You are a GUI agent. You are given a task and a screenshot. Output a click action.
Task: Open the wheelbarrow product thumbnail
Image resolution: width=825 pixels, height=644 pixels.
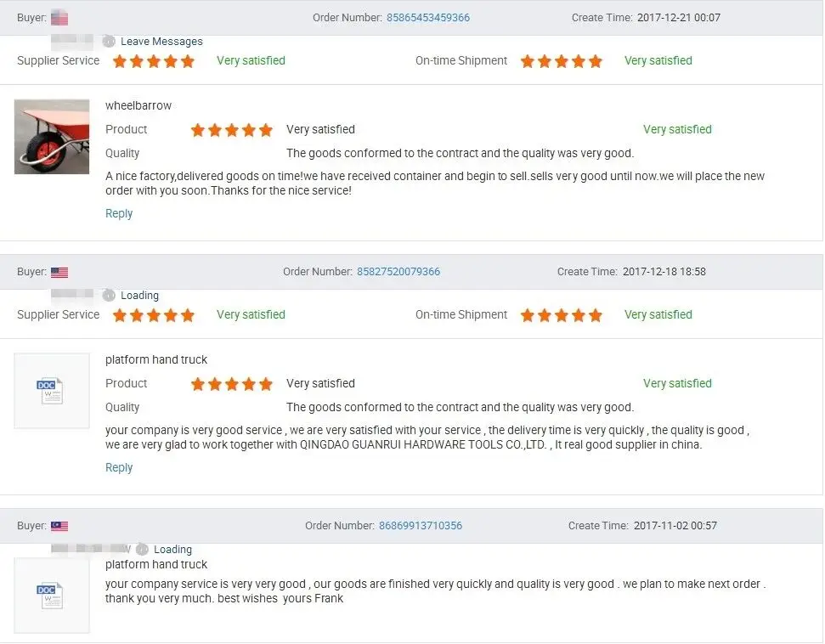click(52, 137)
